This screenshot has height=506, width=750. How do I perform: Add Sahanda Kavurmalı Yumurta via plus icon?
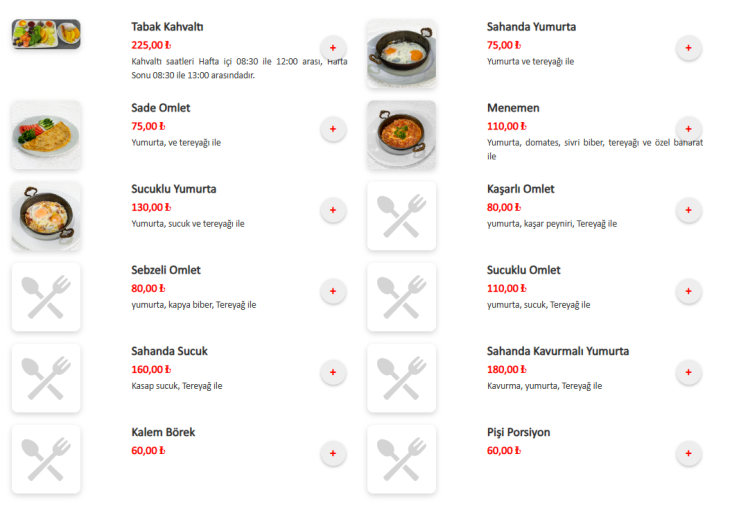point(688,372)
